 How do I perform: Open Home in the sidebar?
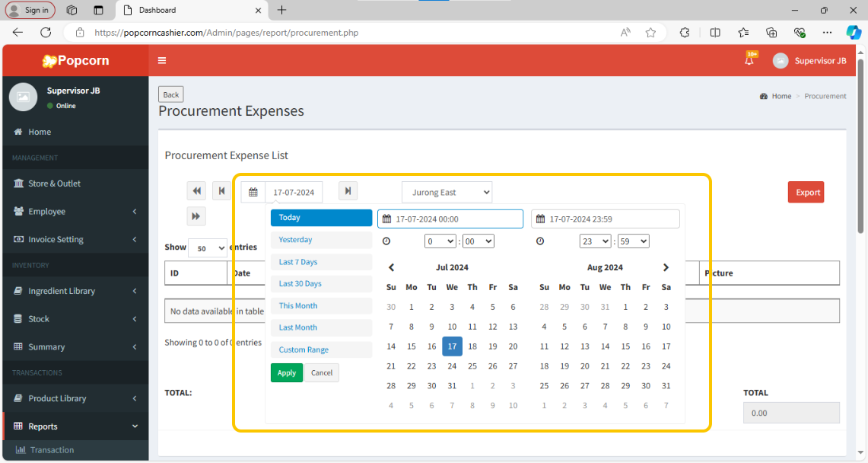tap(75, 132)
